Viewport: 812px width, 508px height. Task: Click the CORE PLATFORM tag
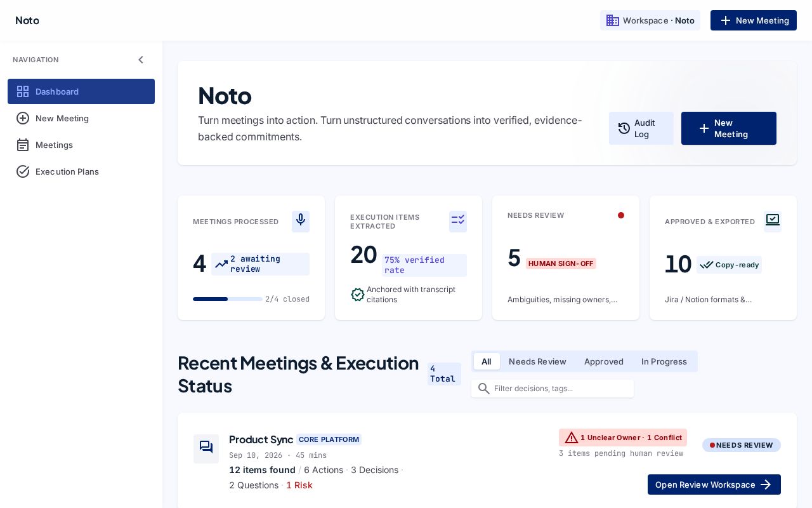coord(329,439)
